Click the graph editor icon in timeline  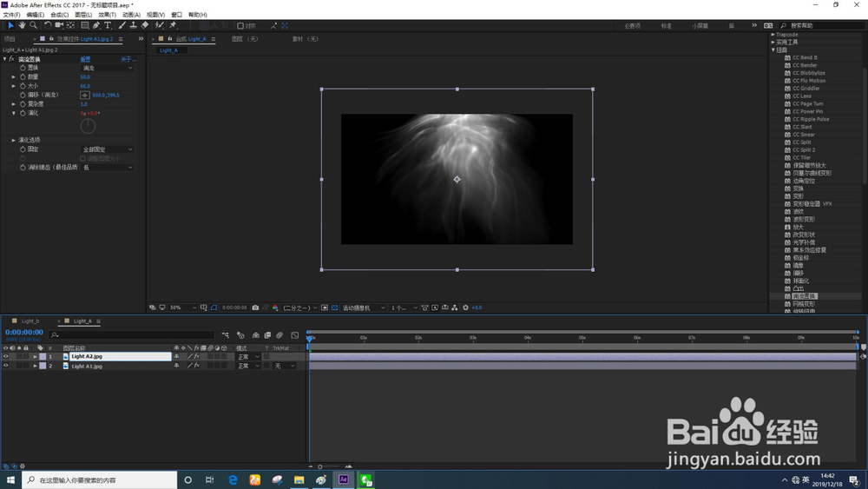(294, 335)
